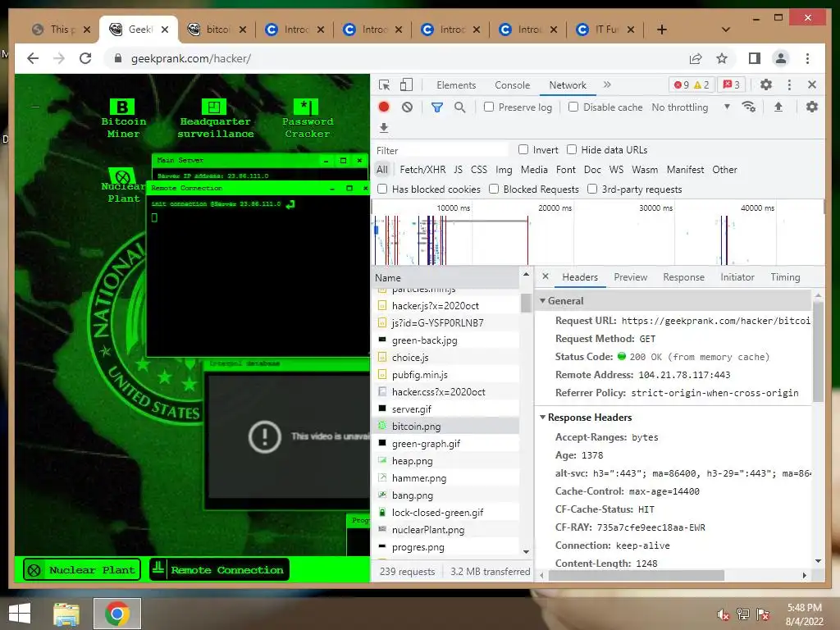The image size is (840, 630).
Task: Reload the geekprank page
Action: click(85, 58)
